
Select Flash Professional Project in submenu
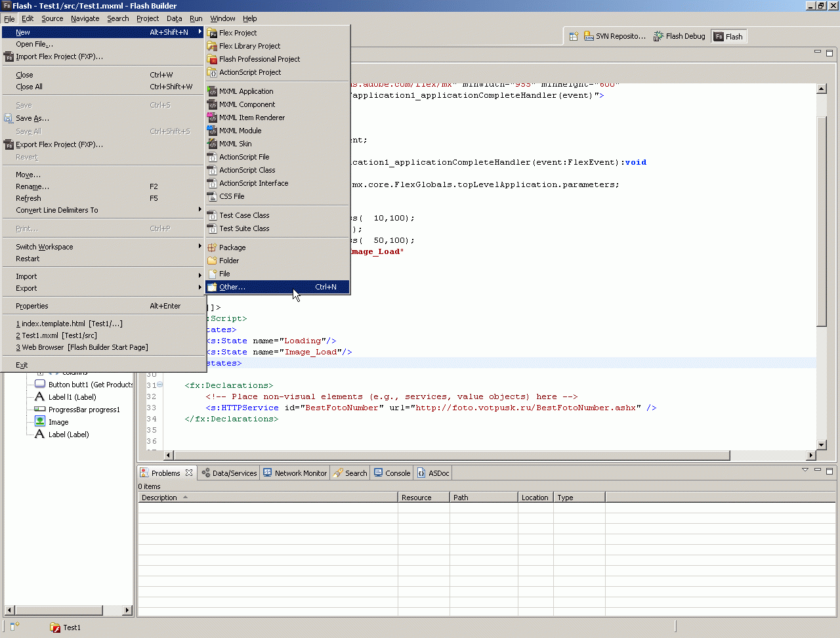[x=278, y=59]
